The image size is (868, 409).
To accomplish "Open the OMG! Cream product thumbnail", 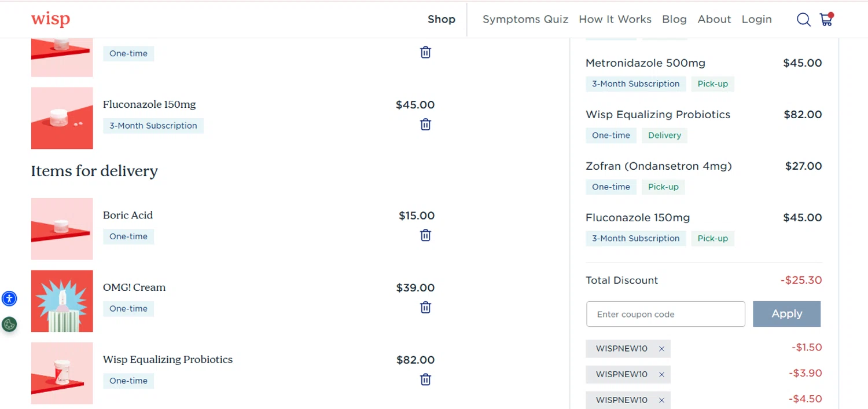I will click(62, 301).
